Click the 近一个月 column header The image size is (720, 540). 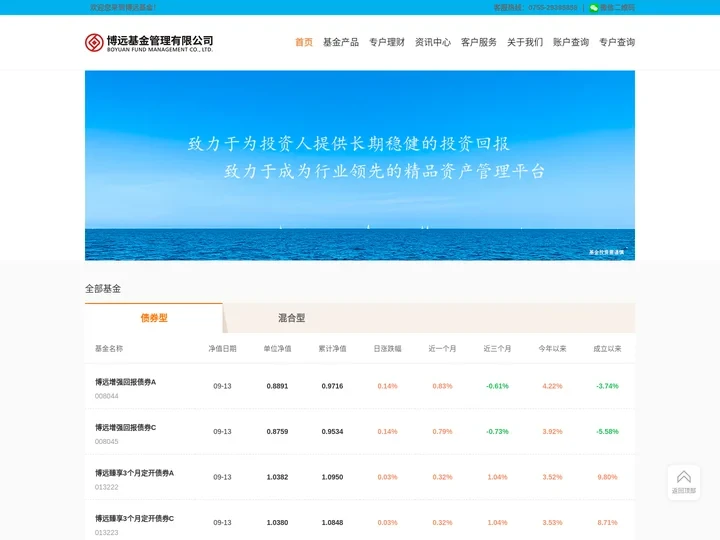coord(442,349)
